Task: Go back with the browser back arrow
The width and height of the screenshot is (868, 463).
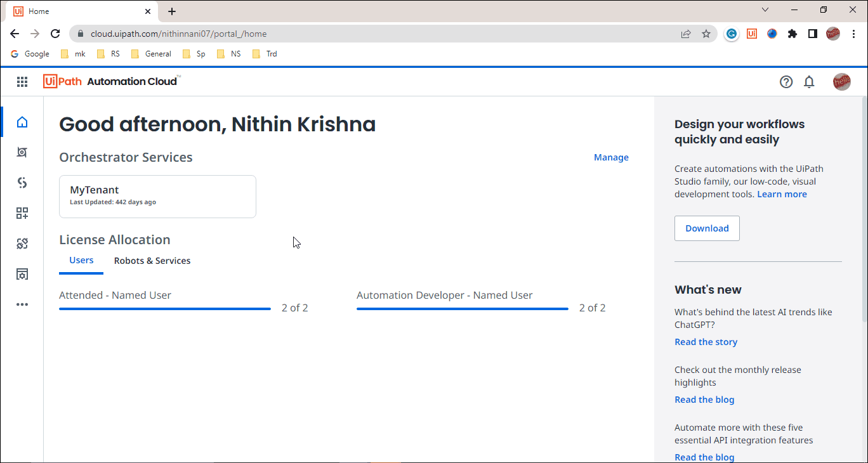Action: tap(15, 34)
